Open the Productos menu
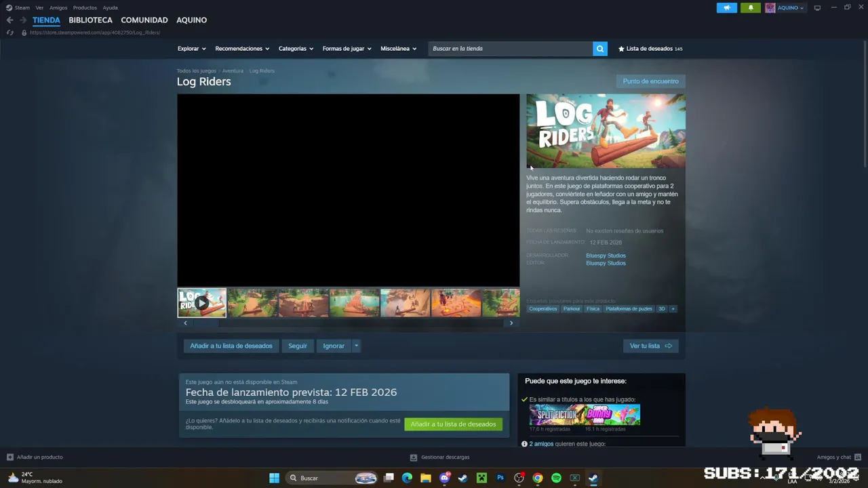The image size is (868, 488). click(x=85, y=8)
